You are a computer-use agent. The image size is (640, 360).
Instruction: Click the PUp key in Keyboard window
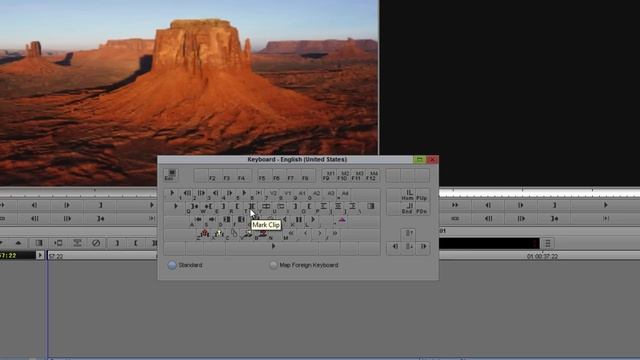[422, 195]
